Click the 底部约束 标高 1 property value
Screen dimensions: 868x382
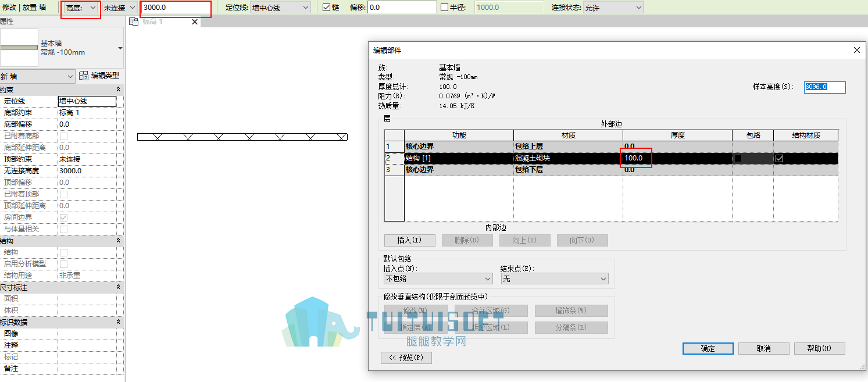coord(87,113)
